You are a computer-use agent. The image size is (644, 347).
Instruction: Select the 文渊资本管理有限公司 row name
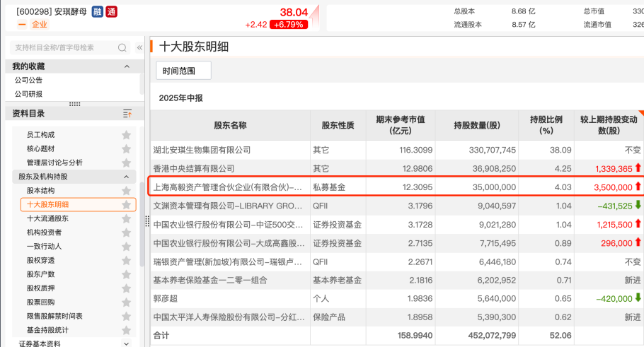coord(228,206)
